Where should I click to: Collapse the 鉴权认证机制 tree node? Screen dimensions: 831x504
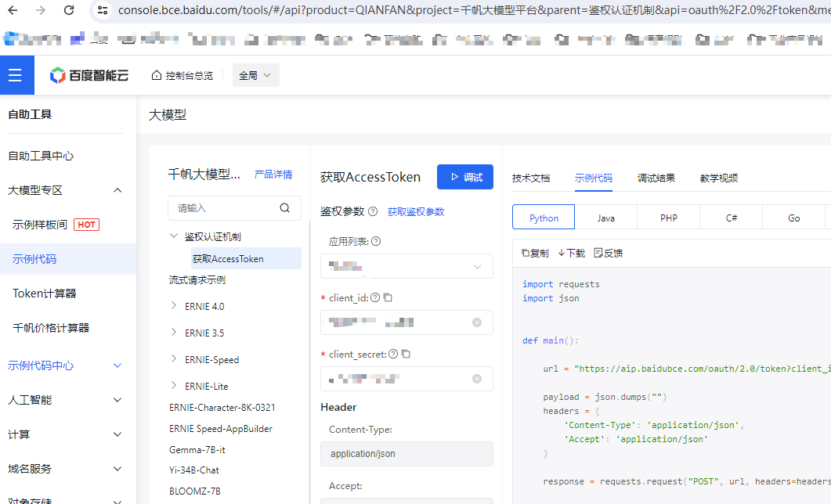173,236
